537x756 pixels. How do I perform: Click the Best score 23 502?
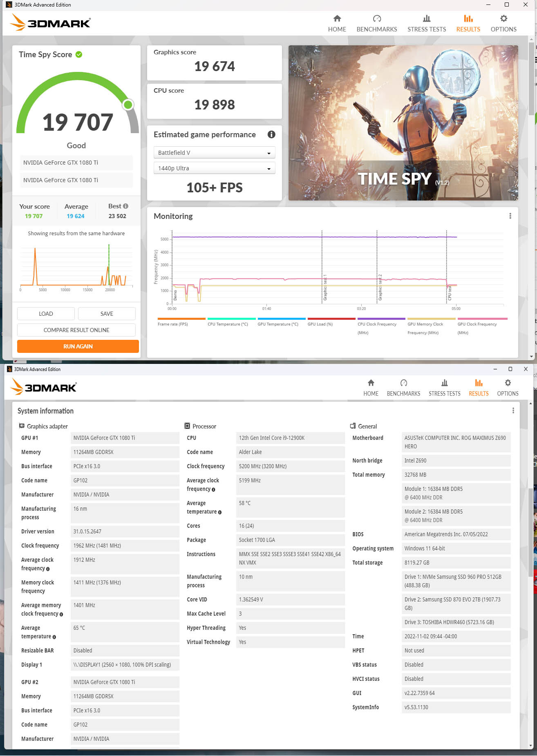coord(117,216)
